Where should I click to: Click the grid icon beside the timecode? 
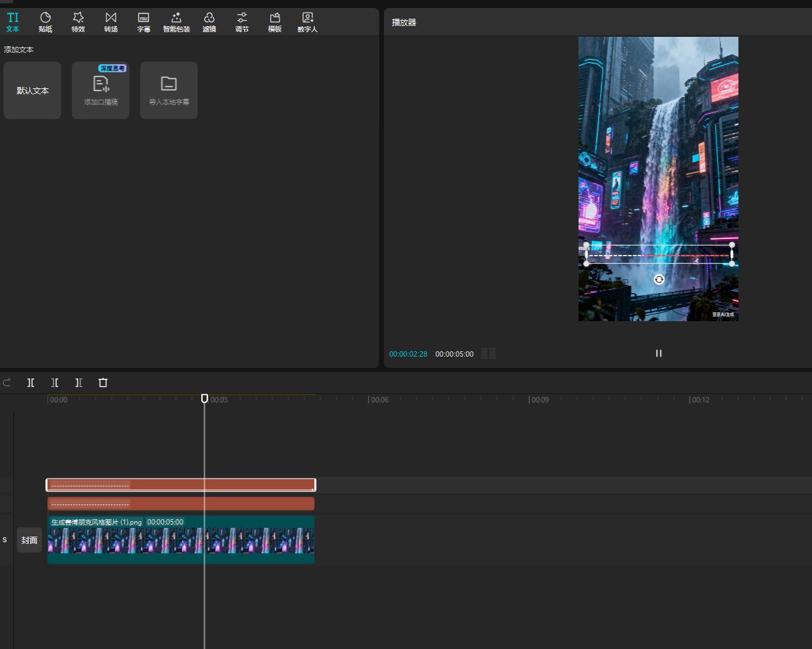[488, 353]
